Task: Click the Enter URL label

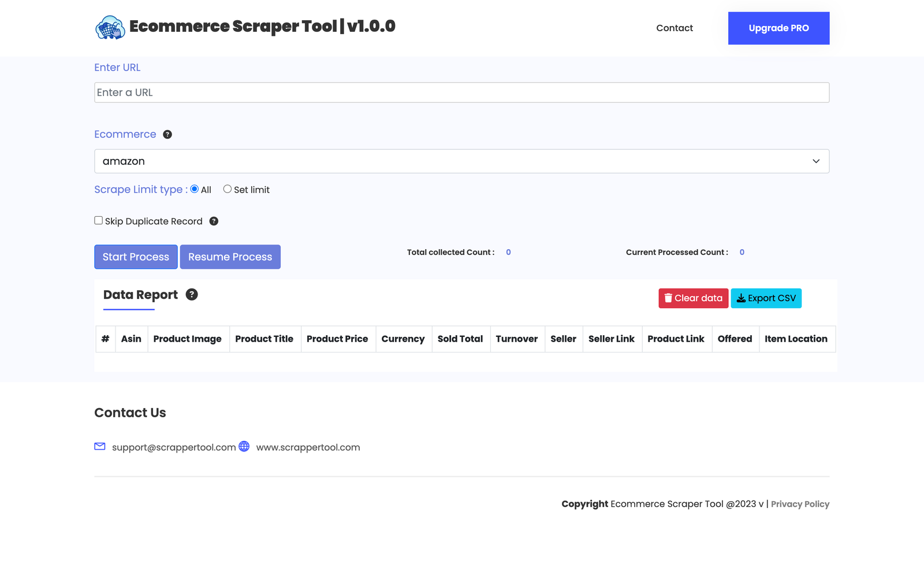Action: click(x=117, y=68)
